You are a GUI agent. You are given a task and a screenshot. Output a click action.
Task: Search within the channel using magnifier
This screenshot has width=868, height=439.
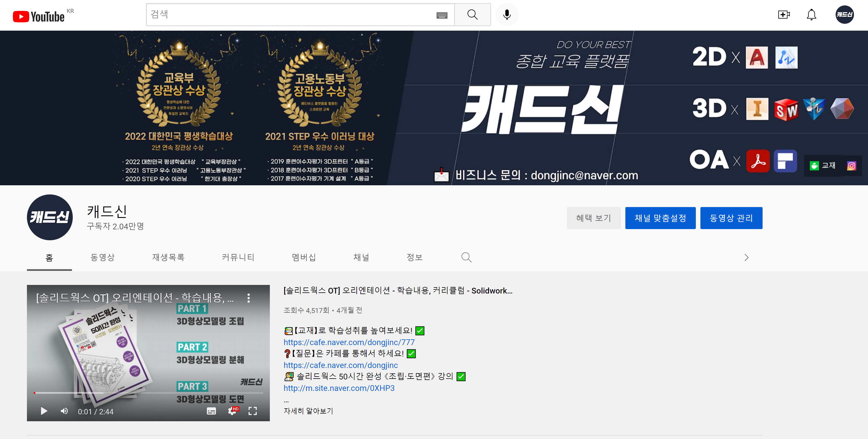point(466,257)
